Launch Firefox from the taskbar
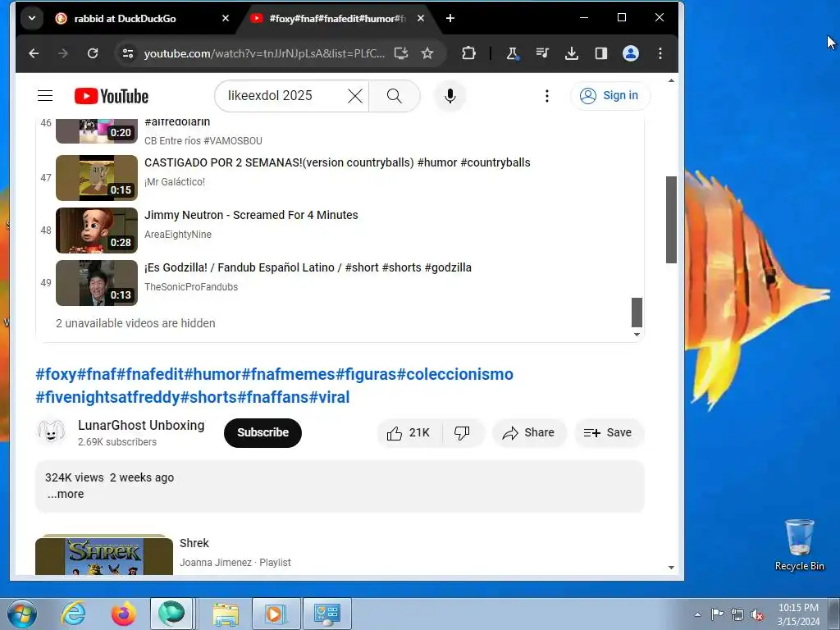 click(x=123, y=614)
